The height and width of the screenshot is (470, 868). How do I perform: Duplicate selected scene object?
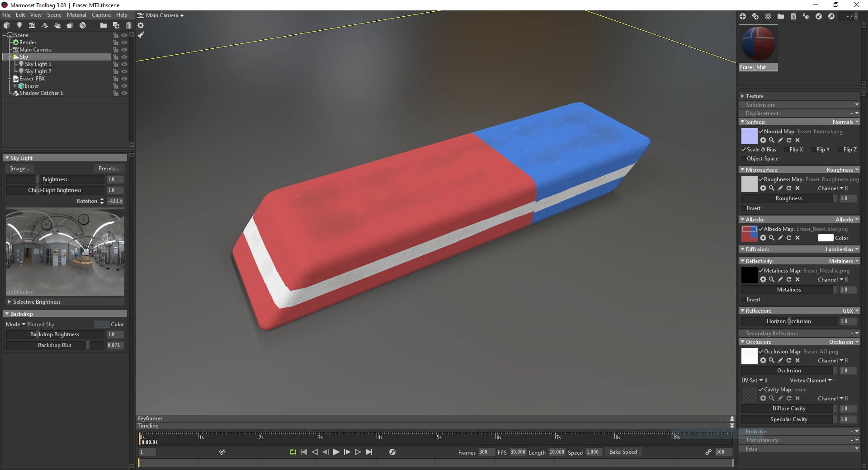point(116,25)
